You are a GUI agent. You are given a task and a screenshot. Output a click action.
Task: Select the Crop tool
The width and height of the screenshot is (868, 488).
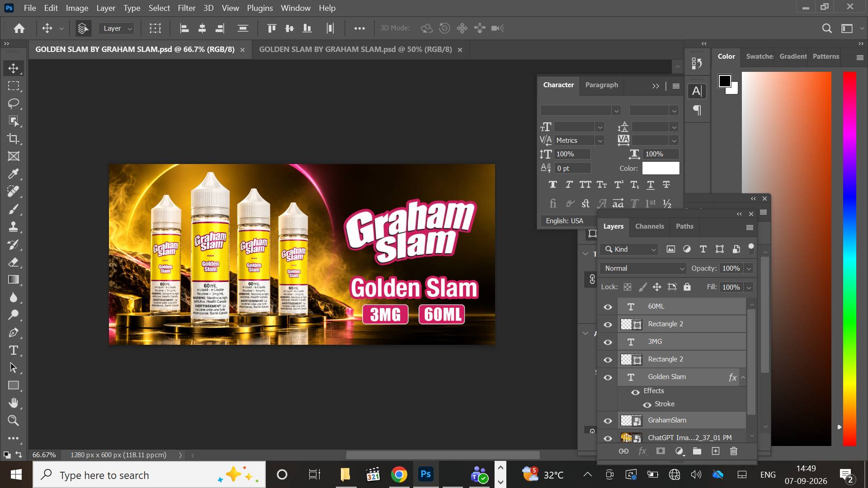point(14,139)
